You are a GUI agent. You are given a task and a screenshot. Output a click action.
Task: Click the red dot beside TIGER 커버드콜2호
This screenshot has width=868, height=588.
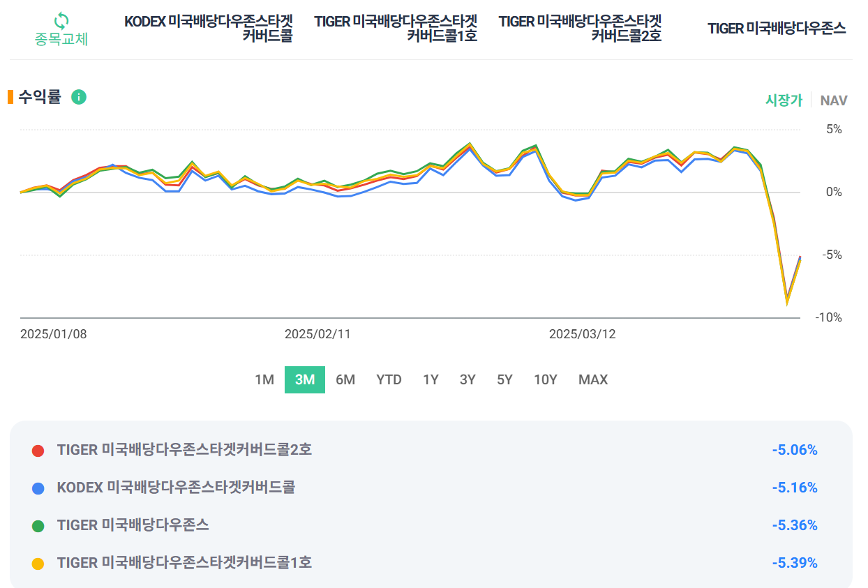point(37,450)
